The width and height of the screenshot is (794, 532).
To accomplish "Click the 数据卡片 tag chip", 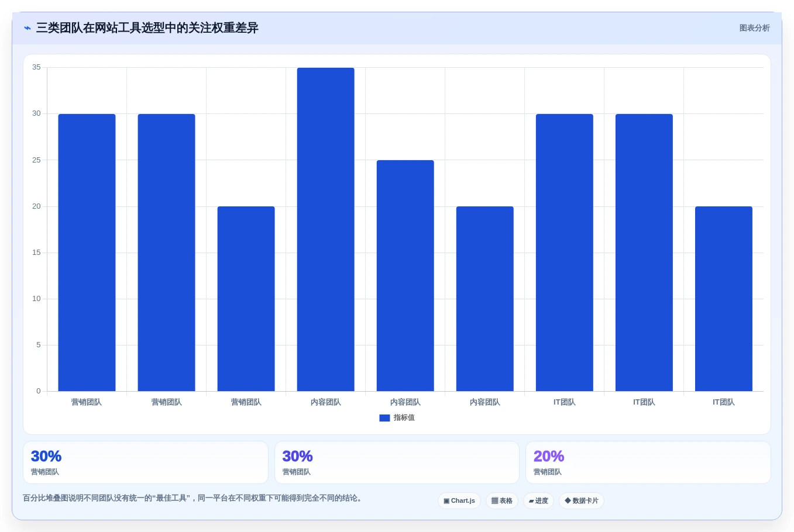I will 582,501.
